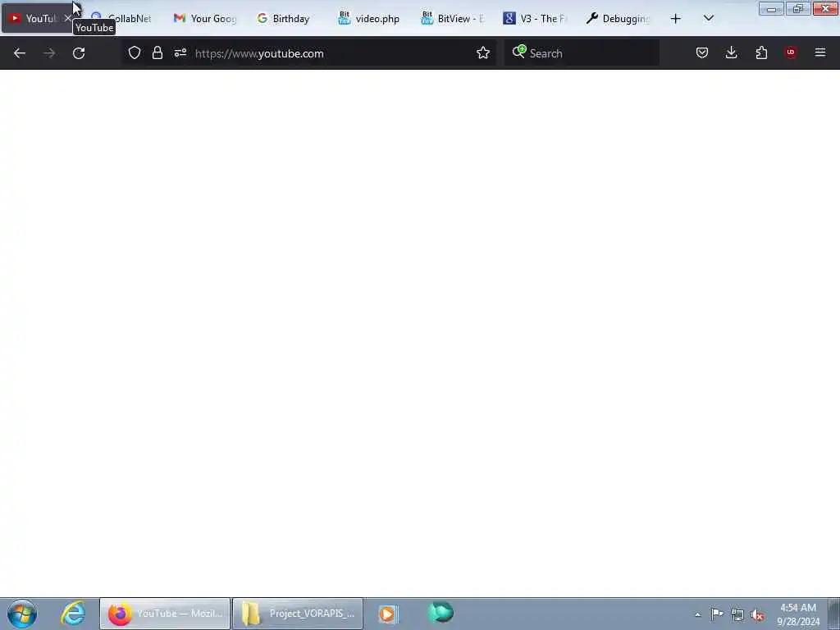
Task: Open the Project_VORAPIS folder taskbar button
Action: pyautogui.click(x=298, y=614)
